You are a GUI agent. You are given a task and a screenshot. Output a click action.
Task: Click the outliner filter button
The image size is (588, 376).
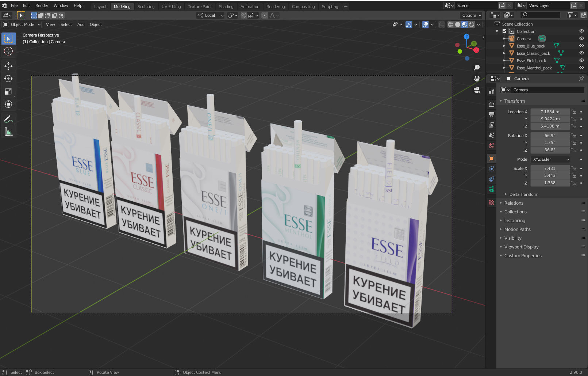[x=572, y=15]
